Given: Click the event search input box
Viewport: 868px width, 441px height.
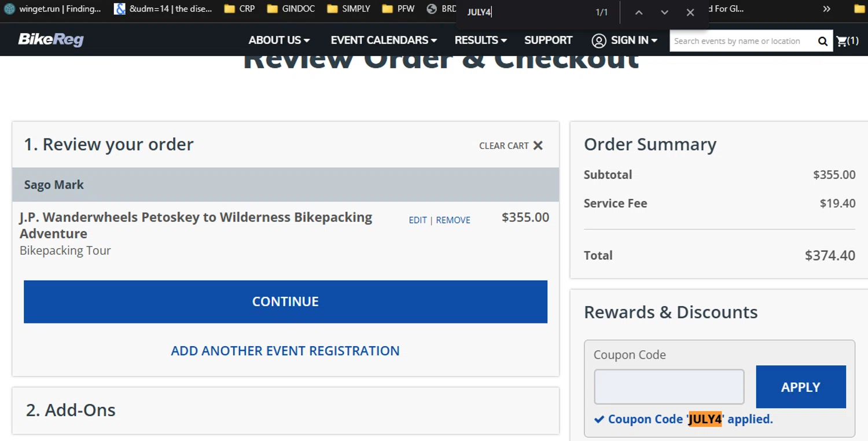Looking at the screenshot, I should 743,41.
